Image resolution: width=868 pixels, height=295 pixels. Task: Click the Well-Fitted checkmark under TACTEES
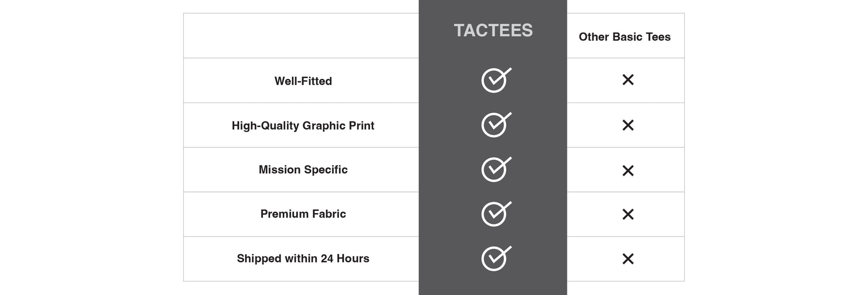[495, 81]
